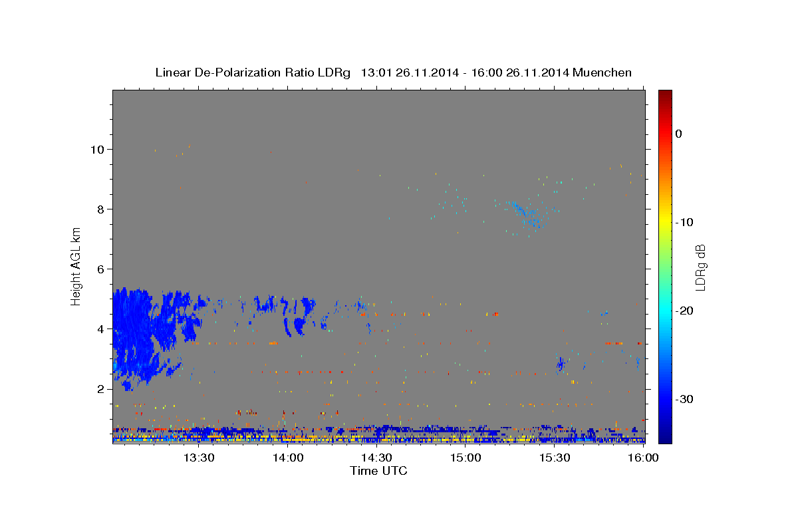
Task: Click the colorbar value -30
Action: click(684, 399)
